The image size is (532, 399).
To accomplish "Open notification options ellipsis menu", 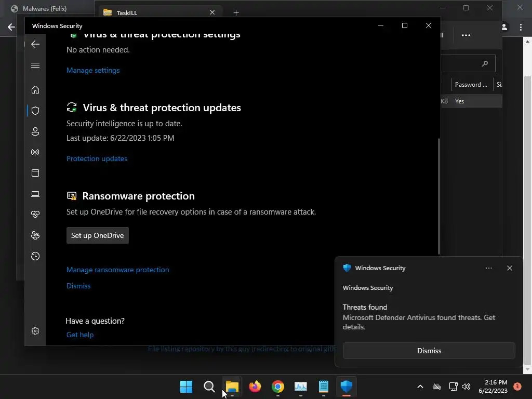I will [488, 268].
